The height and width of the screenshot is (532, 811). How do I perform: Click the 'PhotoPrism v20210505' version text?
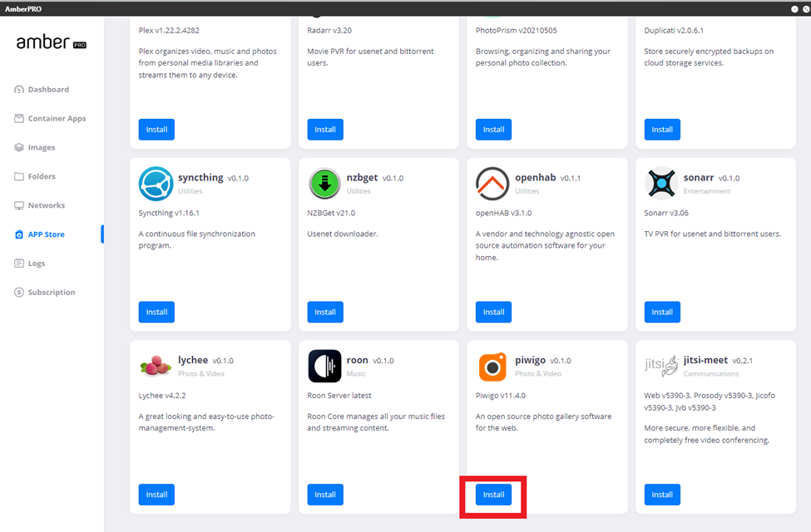coord(517,31)
